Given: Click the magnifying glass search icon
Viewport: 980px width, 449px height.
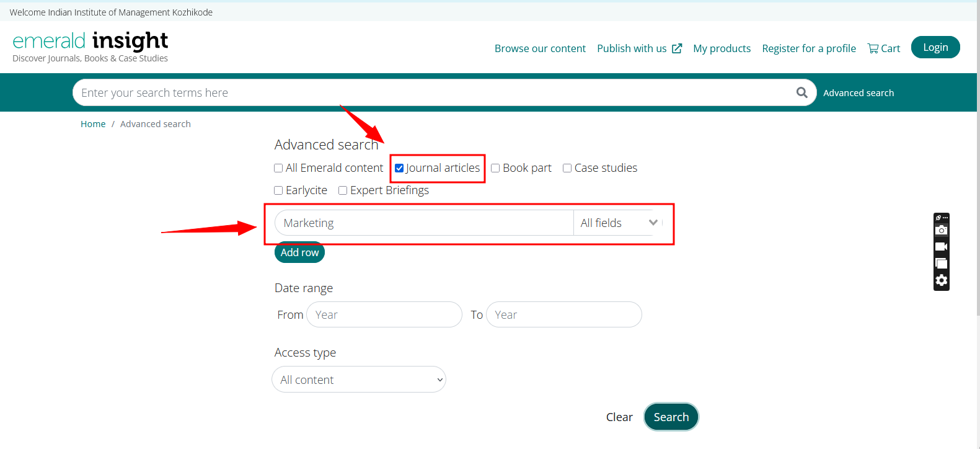Looking at the screenshot, I should click(801, 92).
